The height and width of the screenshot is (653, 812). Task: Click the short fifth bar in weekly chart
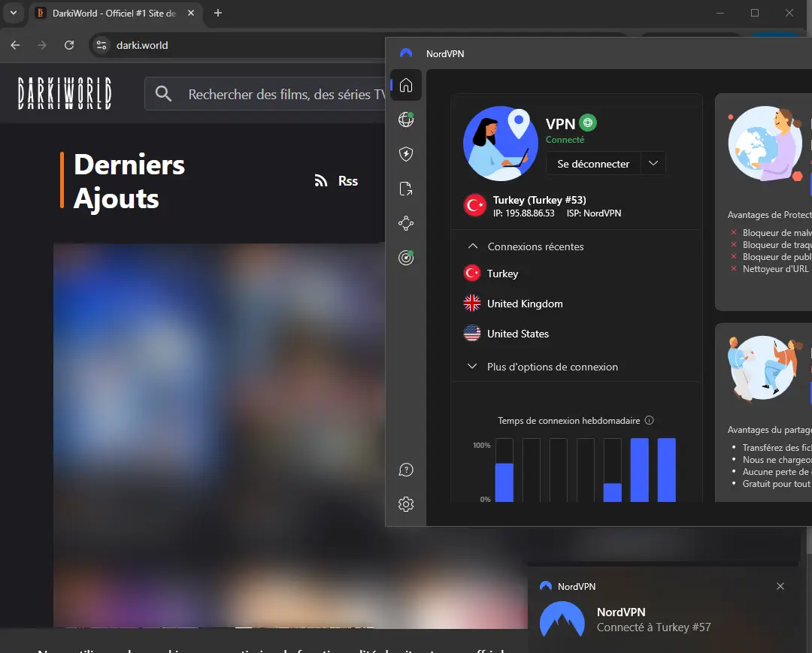point(613,492)
